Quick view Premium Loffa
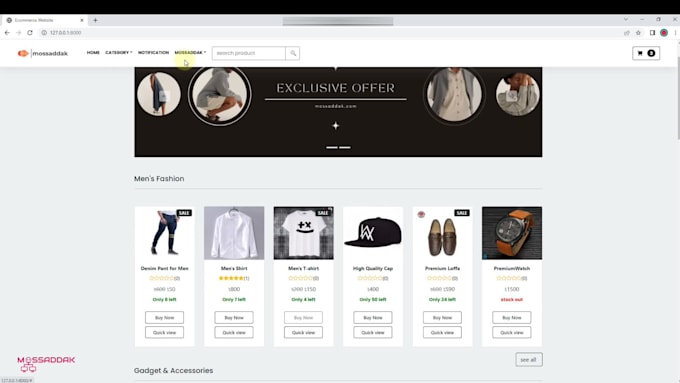 coord(442,332)
